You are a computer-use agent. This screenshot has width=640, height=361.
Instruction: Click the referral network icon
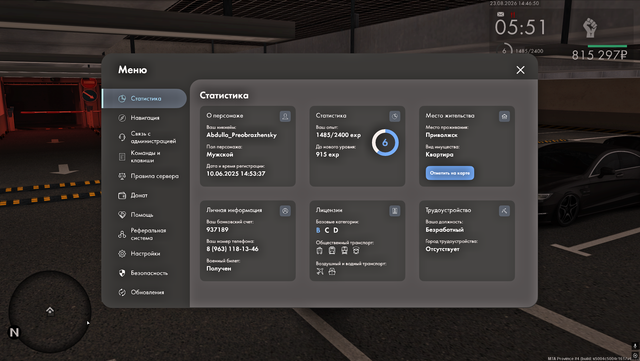[122, 234]
